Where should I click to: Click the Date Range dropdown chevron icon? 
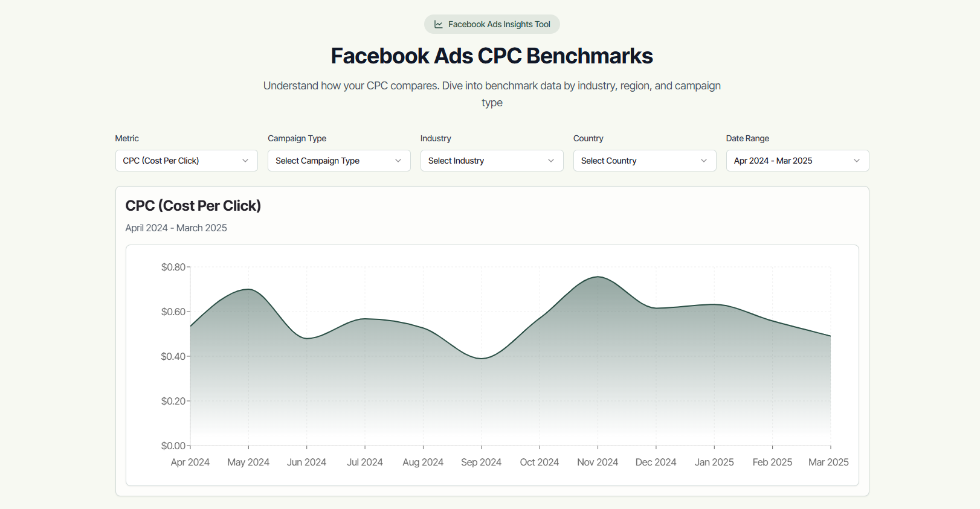[856, 161]
